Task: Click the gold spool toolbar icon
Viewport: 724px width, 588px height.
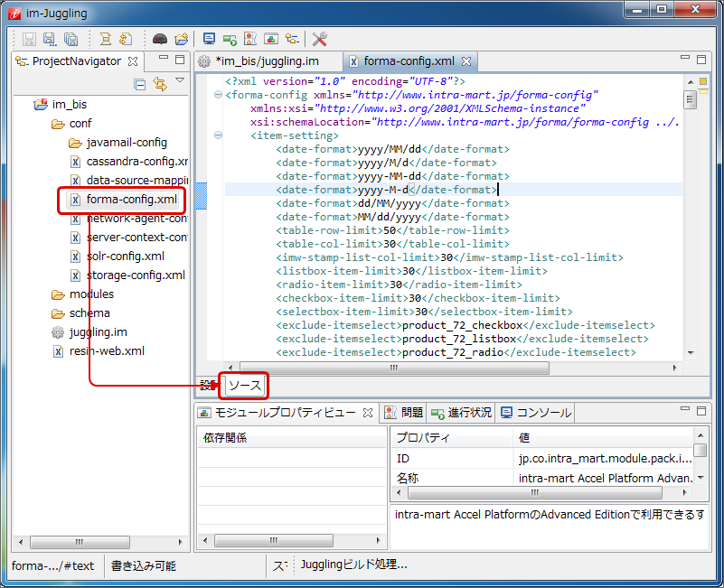Action: (105, 39)
